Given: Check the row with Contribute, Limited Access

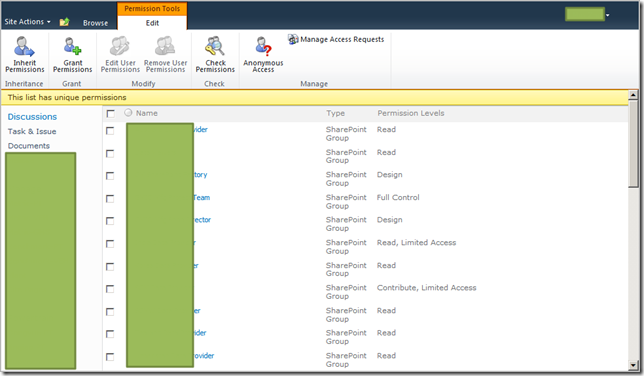Looking at the screenshot, I should pos(110,289).
